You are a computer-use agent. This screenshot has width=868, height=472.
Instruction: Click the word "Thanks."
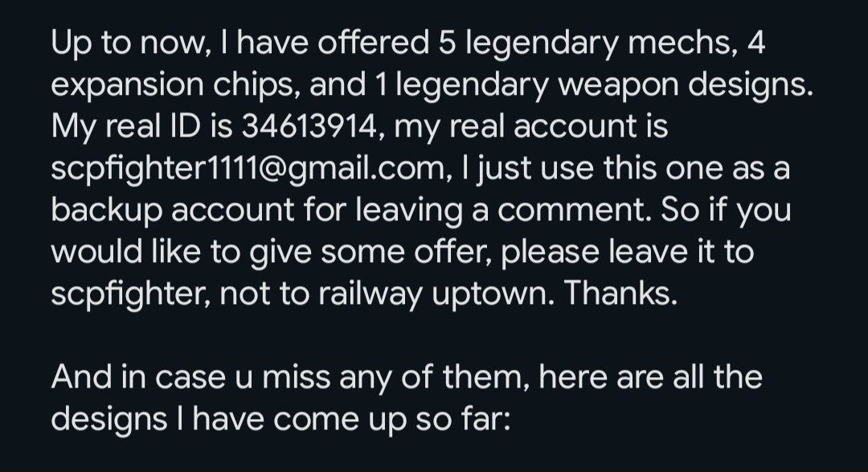620,293
